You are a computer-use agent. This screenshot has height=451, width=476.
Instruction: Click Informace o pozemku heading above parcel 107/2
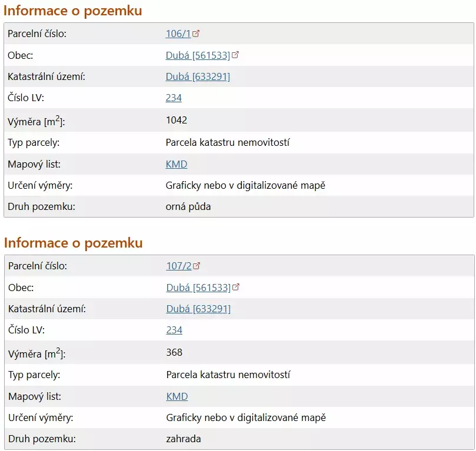pyautogui.click(x=73, y=243)
